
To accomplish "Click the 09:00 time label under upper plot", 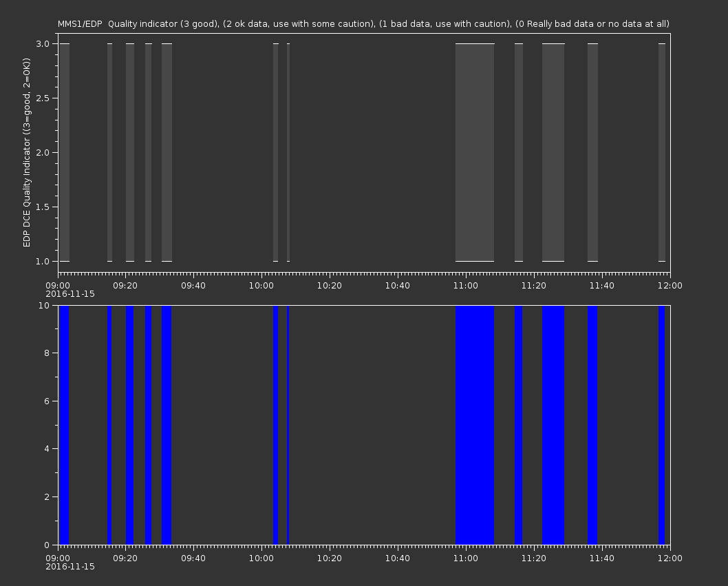I will click(x=58, y=285).
